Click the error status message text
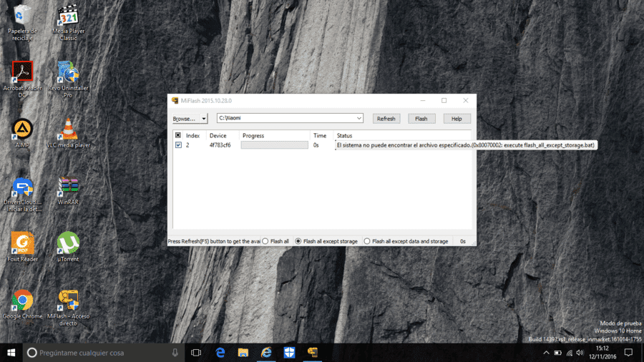Screen dimensions: 644x362 (x=465, y=145)
